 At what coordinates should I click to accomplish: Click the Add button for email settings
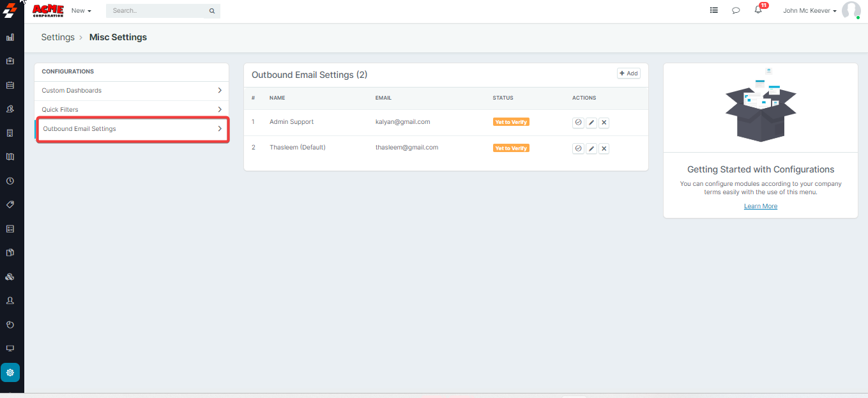pos(628,73)
